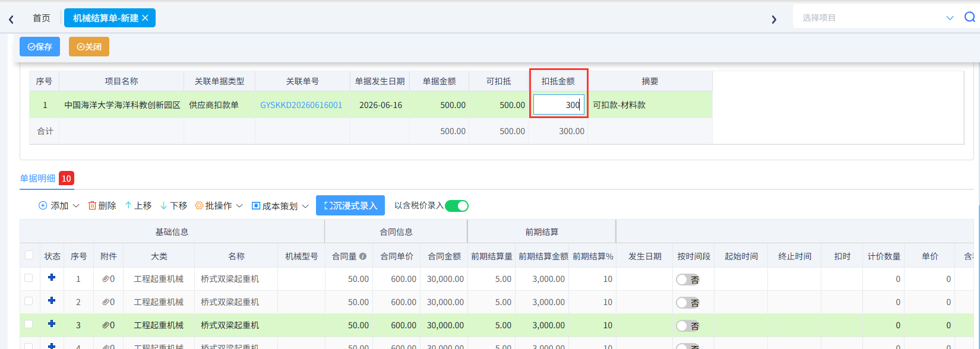Open the 选择项目 dropdown
This screenshot has height=349, width=980.
point(877,18)
